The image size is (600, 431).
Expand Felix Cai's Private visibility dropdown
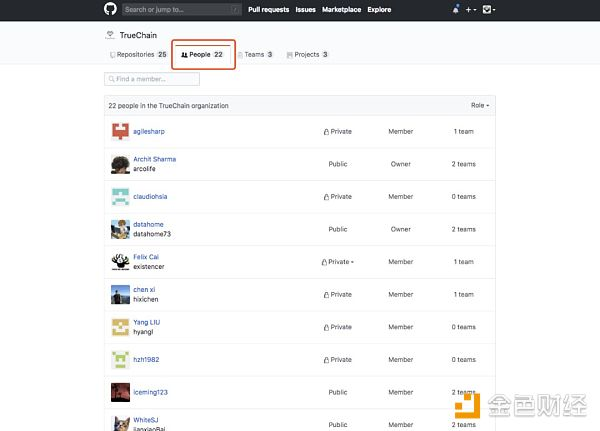click(x=338, y=262)
